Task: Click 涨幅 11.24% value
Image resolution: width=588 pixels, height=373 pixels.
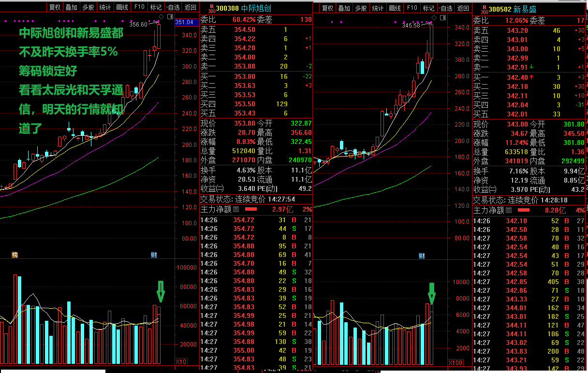Action: (516, 143)
